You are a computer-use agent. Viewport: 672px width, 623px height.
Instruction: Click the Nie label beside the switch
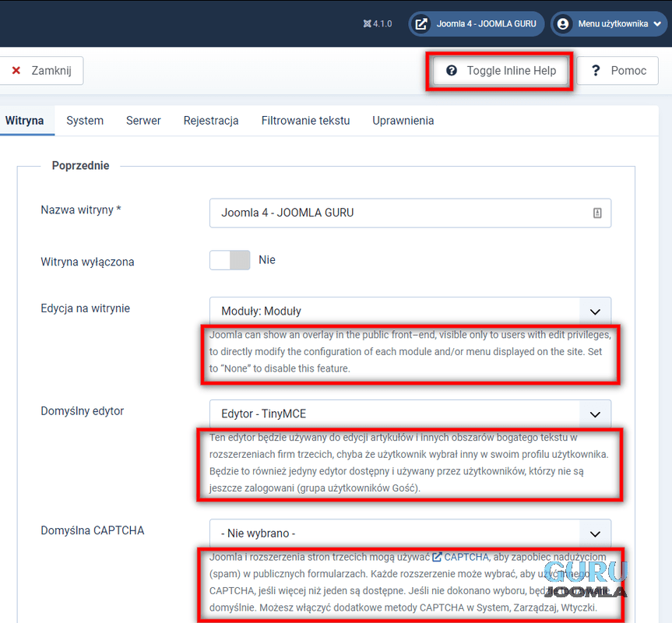pos(267,260)
